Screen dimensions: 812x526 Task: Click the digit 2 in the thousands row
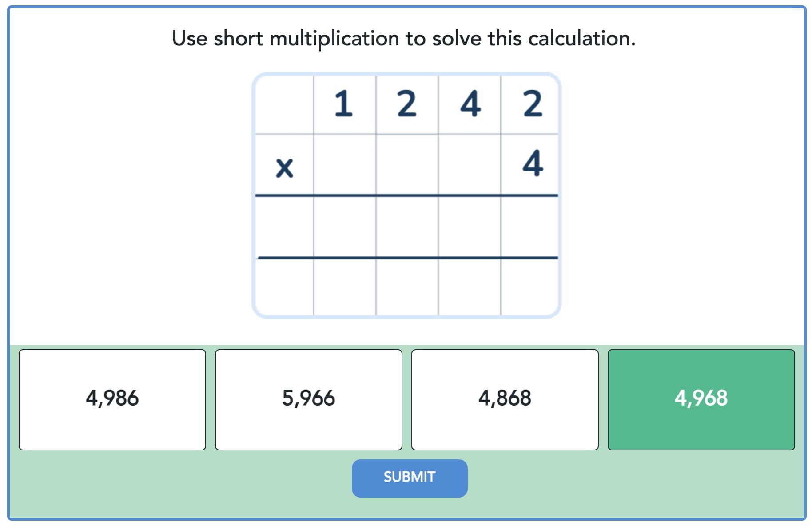coord(406,103)
